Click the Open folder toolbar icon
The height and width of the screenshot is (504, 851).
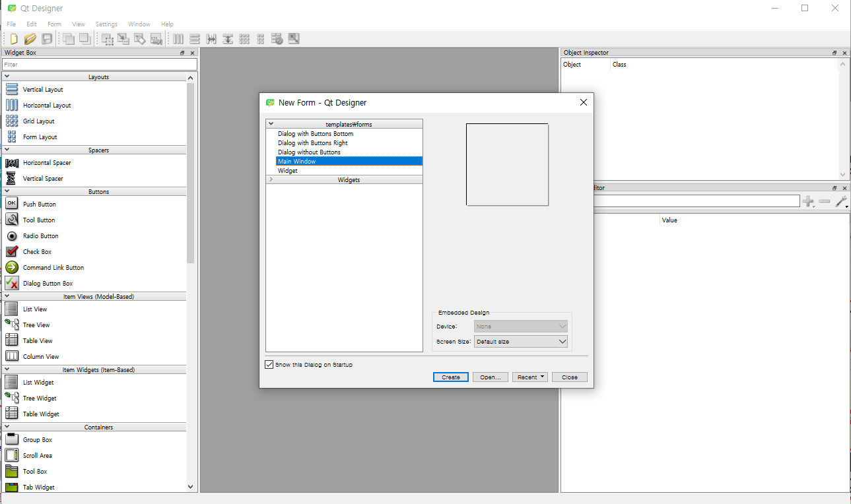(x=30, y=39)
